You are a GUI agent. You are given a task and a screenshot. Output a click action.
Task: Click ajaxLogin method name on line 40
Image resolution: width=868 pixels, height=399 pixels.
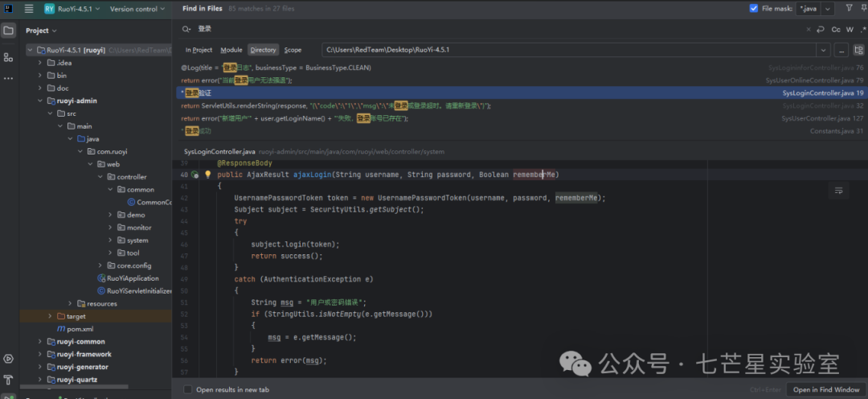pyautogui.click(x=312, y=175)
